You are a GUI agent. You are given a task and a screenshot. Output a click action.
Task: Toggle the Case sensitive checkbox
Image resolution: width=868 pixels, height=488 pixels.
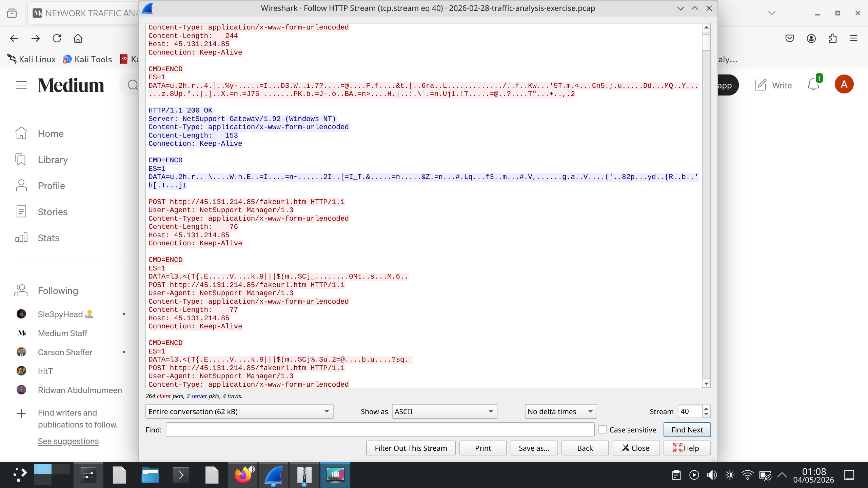tap(603, 430)
